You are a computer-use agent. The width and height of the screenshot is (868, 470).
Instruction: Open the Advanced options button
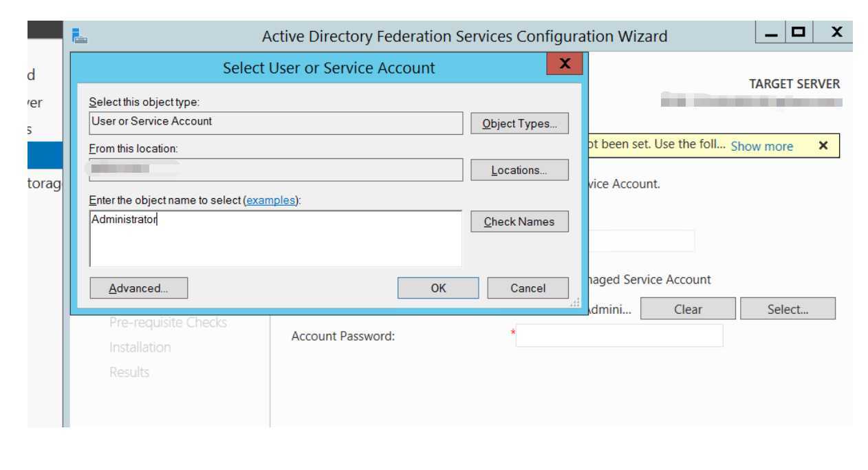(x=138, y=288)
